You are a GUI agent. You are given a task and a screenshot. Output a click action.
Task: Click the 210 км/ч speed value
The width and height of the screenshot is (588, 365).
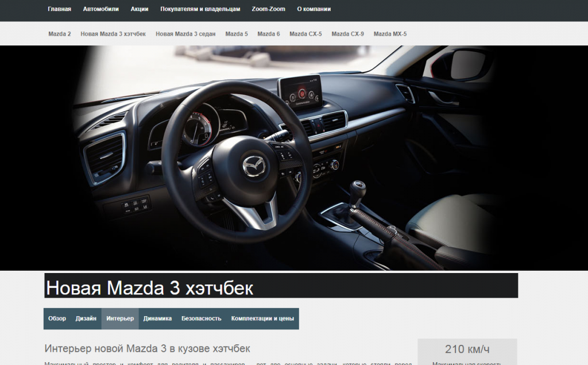467,349
